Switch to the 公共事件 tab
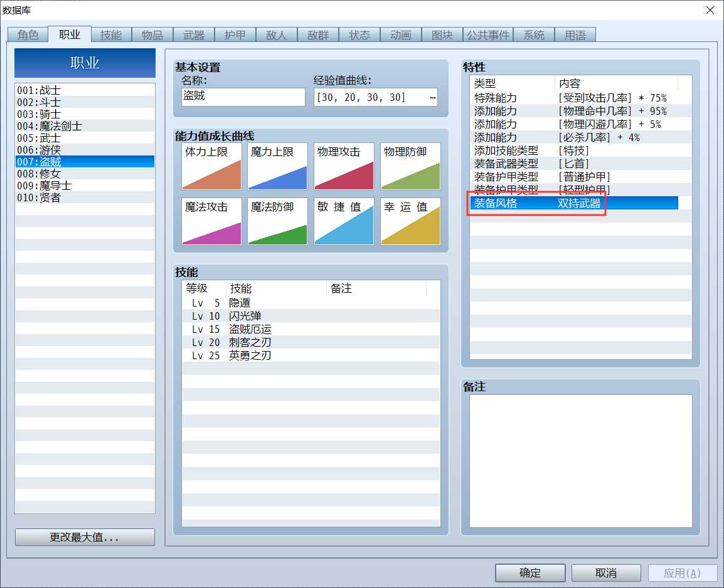The width and height of the screenshot is (724, 588). pos(488,35)
